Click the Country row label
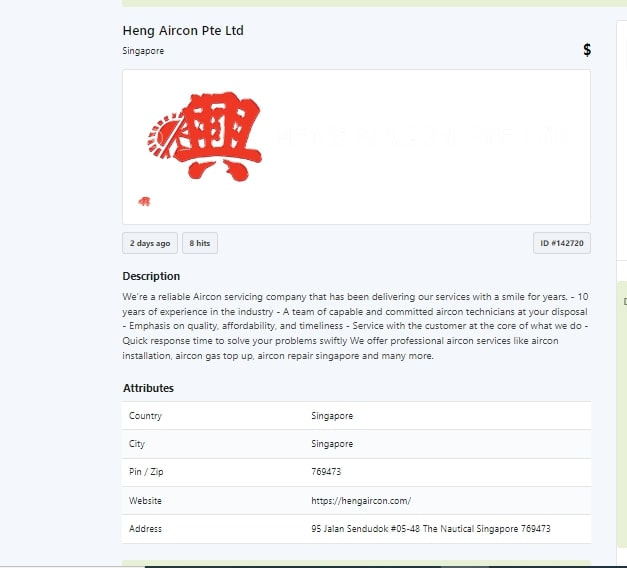 coord(145,416)
